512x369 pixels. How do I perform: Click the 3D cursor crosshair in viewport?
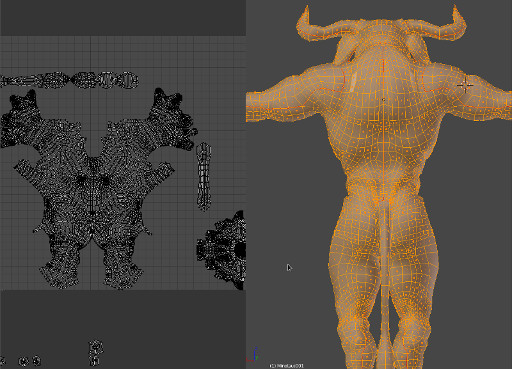pyautogui.click(x=465, y=85)
